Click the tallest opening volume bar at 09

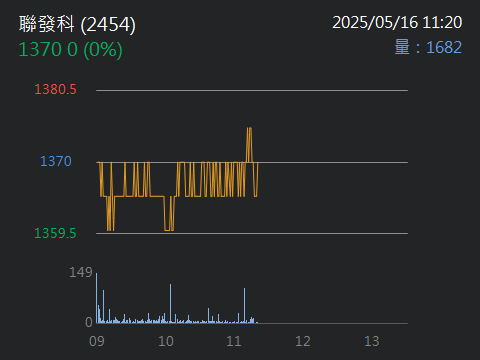(97, 298)
